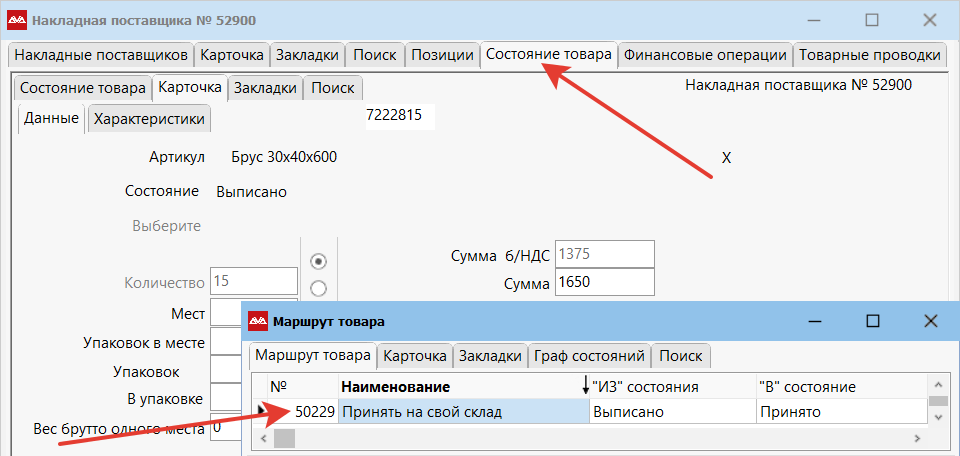The height and width of the screenshot is (456, 960).
Task: Select the lower empty radio button
Action: (319, 288)
